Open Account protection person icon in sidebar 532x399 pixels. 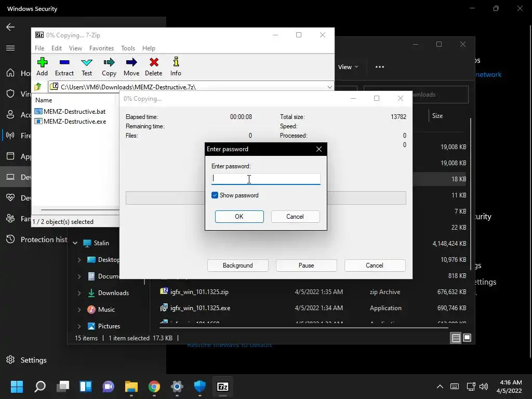[10, 114]
